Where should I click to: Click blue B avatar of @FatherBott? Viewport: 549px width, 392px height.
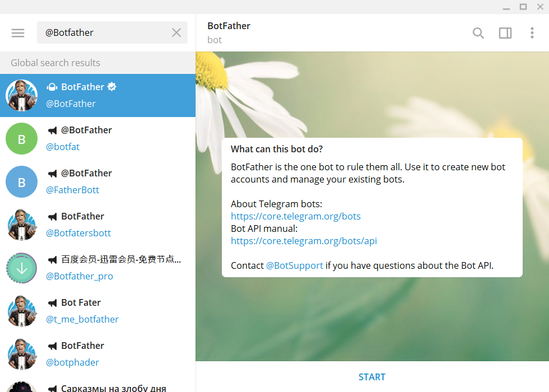click(22, 181)
